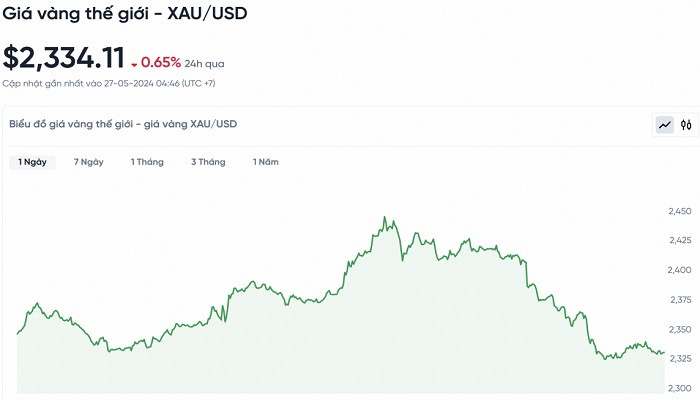Switch chart to the 1 Năm range
700x400 pixels.
[x=265, y=162]
